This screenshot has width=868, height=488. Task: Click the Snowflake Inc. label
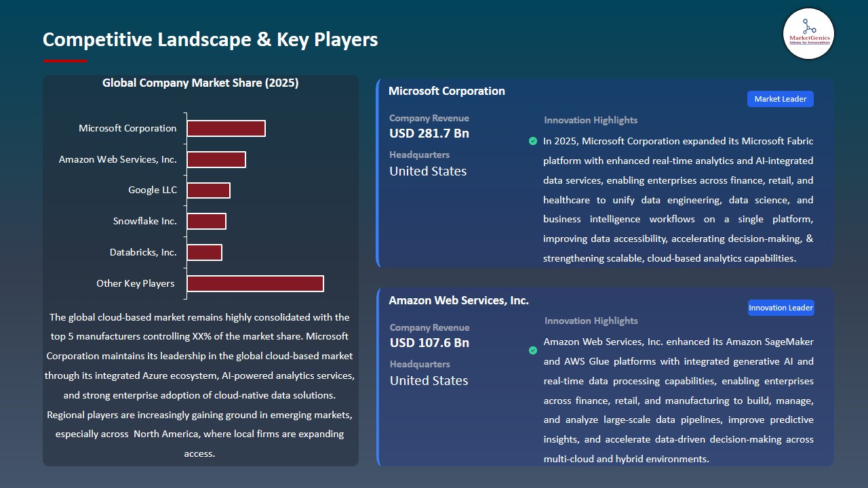coord(144,220)
